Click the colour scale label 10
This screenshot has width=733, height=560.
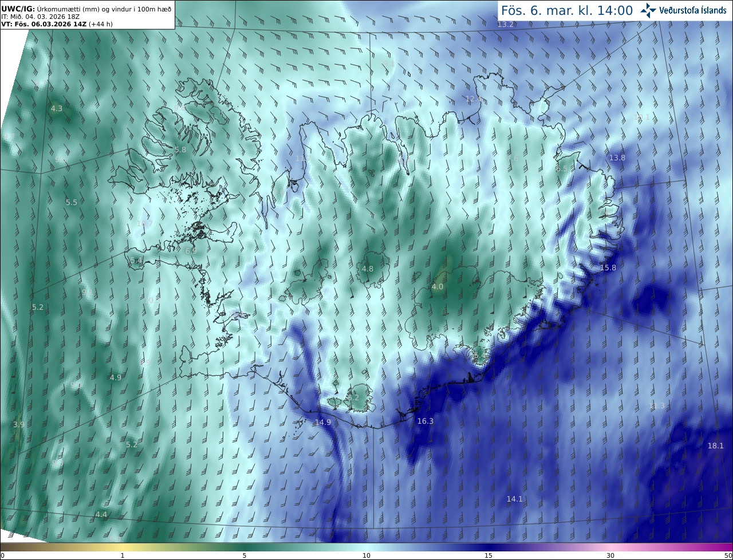(366, 555)
